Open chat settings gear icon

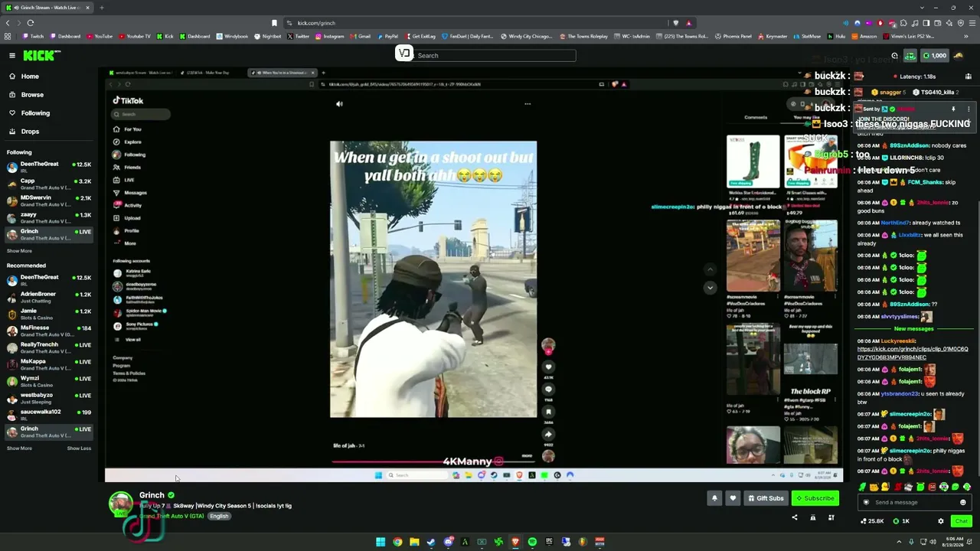pos(941,521)
